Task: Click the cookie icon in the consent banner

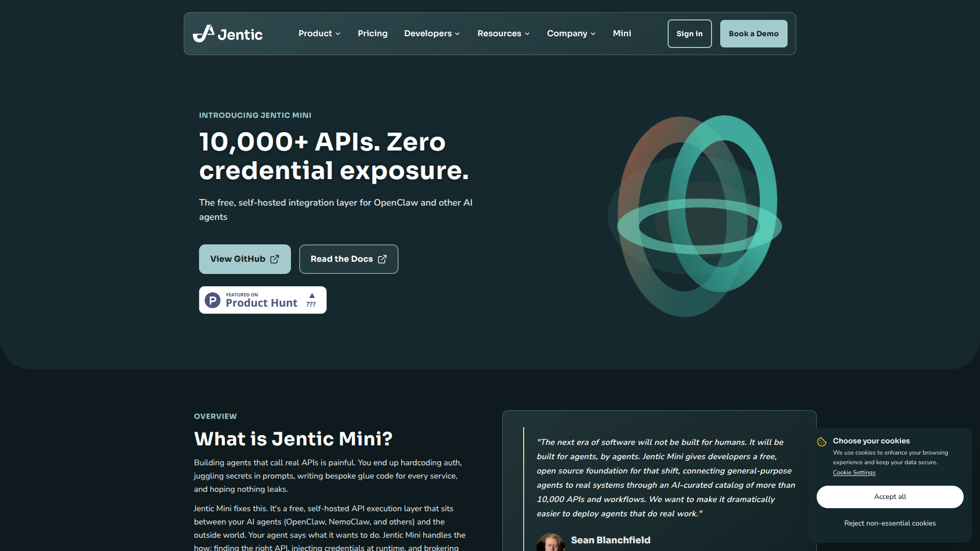Action: coord(821,441)
